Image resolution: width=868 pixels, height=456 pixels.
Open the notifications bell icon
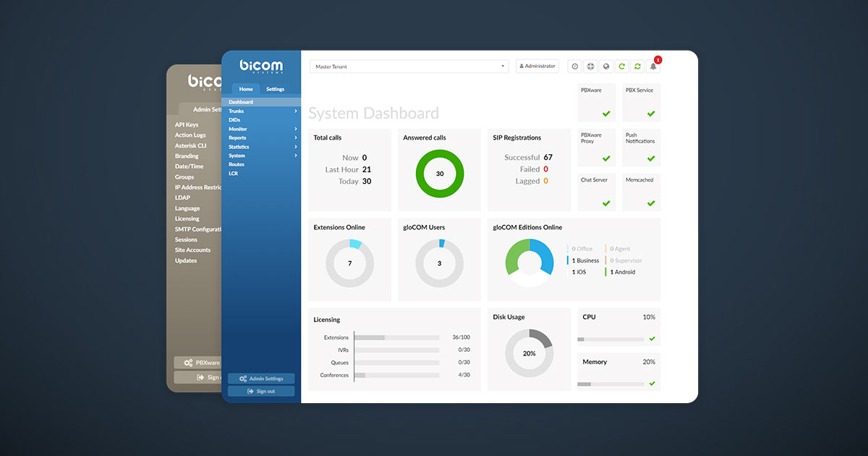[x=653, y=66]
